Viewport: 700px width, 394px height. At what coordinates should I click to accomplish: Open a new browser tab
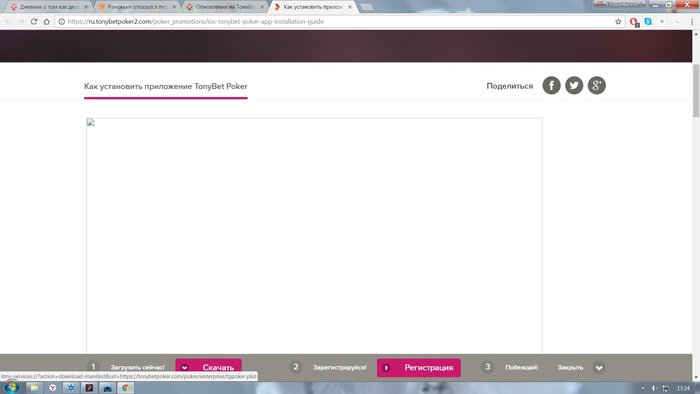pyautogui.click(x=367, y=7)
